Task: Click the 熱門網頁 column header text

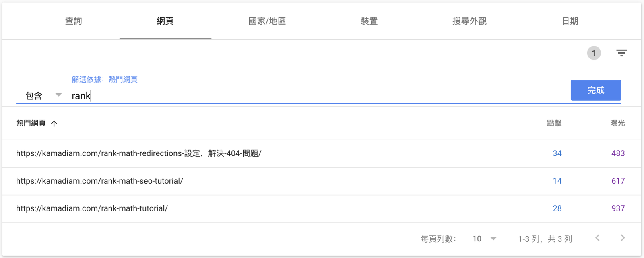Action: pyautogui.click(x=31, y=123)
